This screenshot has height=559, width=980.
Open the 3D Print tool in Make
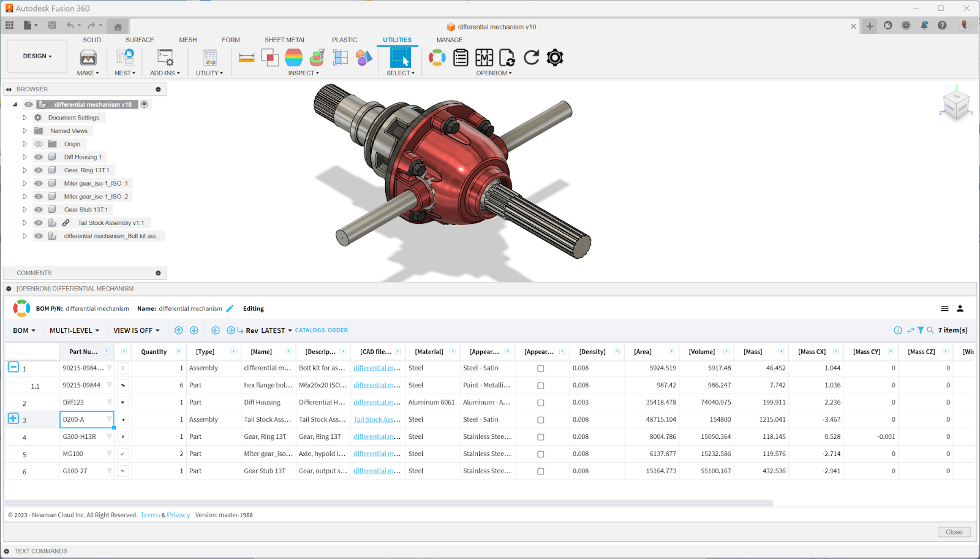pos(88,58)
